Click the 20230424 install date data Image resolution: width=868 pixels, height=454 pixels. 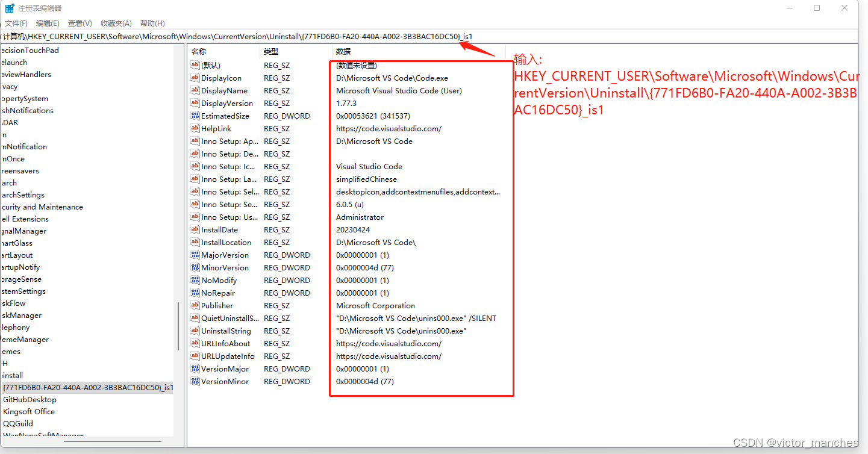353,229
